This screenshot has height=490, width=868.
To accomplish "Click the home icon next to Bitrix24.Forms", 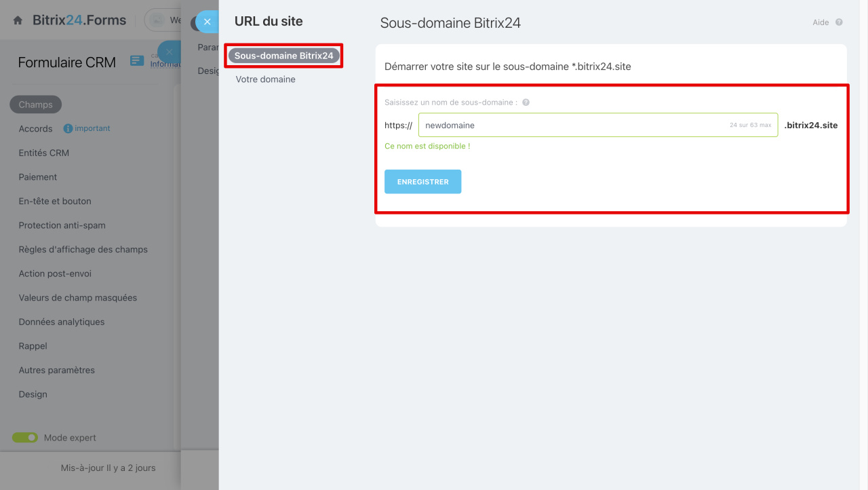I will point(18,21).
